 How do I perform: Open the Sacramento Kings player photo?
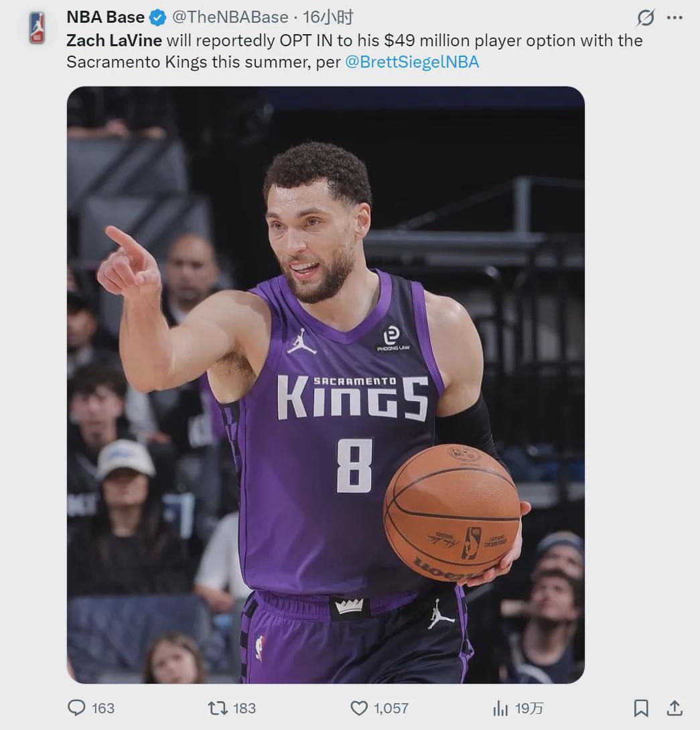click(326, 384)
